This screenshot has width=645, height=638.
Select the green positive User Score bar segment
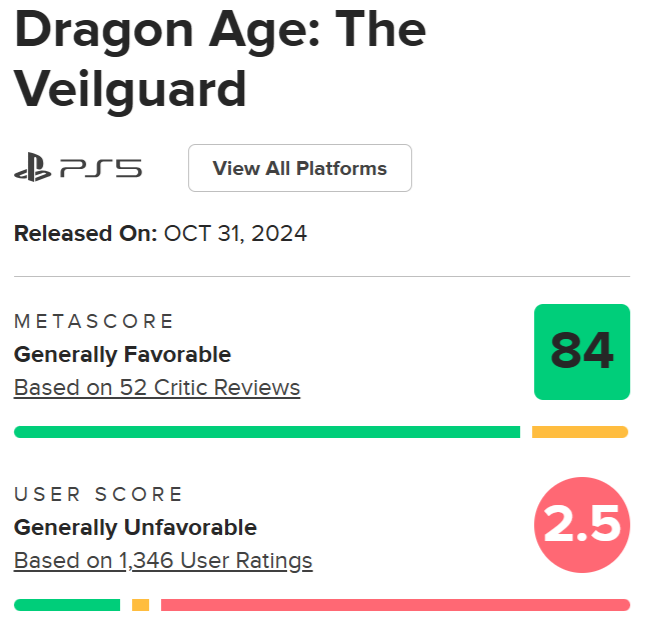pos(67,605)
